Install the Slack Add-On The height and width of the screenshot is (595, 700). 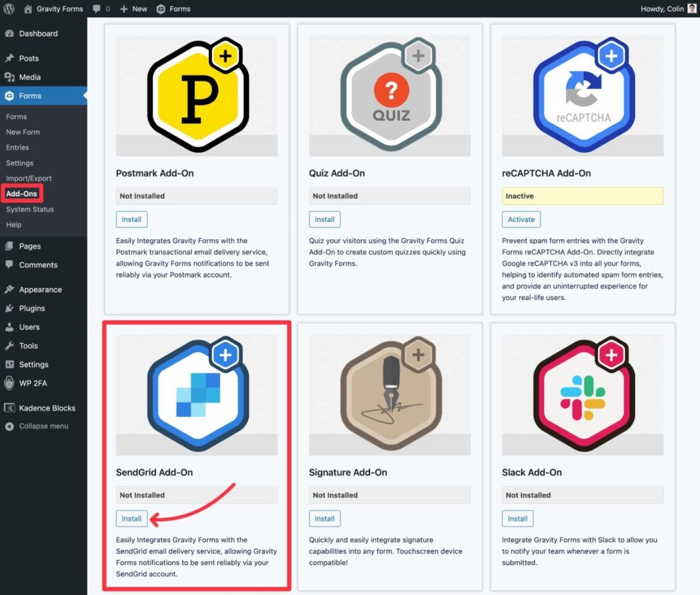pyautogui.click(x=517, y=518)
